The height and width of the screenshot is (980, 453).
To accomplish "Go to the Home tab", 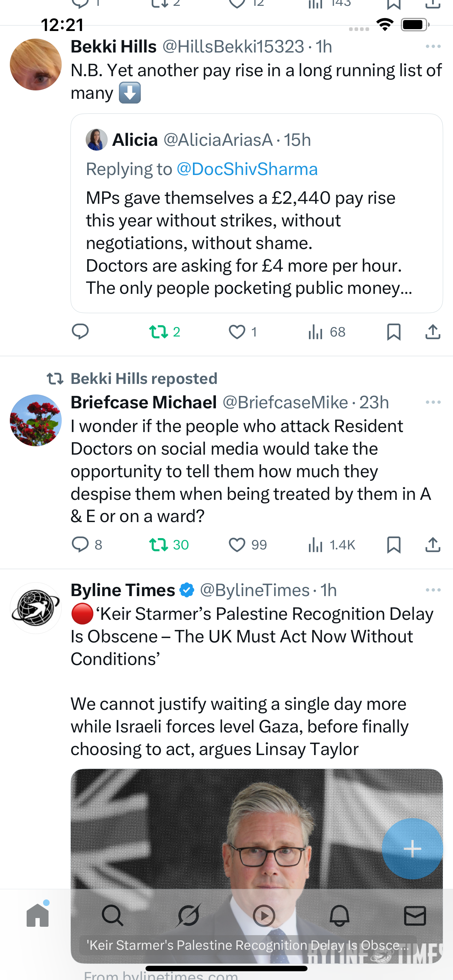I will tap(38, 915).
